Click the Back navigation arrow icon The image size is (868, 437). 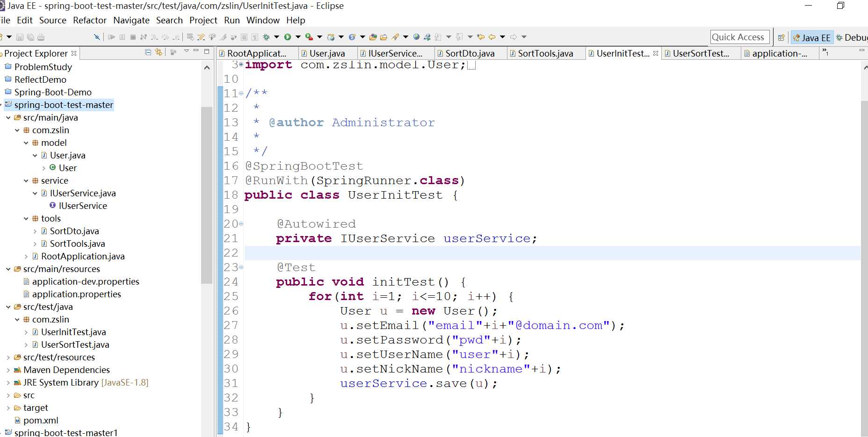492,37
